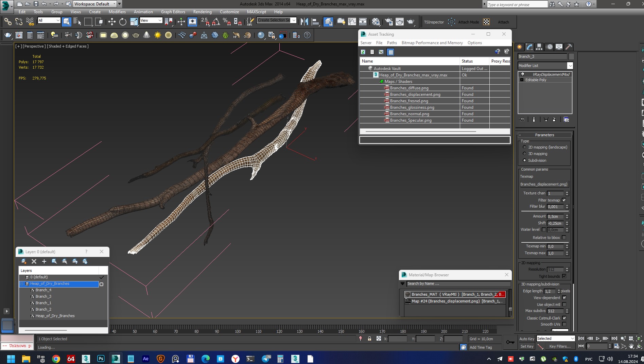Select the Move tool in main toolbar

click(x=112, y=22)
